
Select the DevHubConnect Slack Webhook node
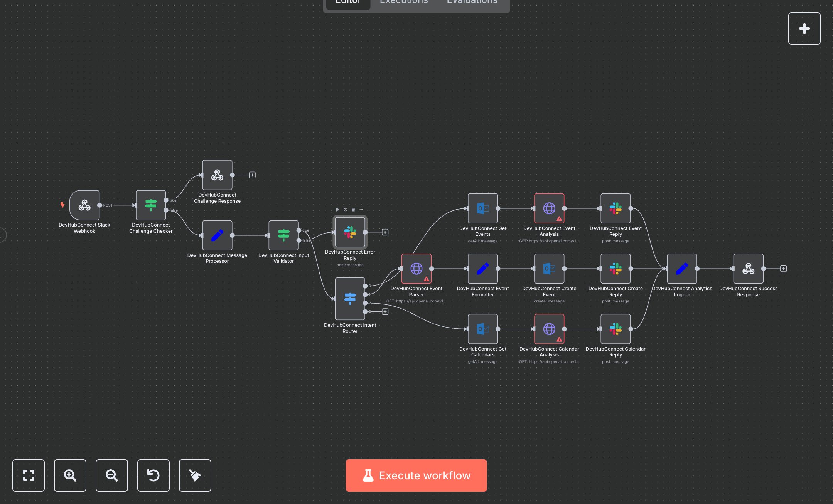pyautogui.click(x=84, y=205)
